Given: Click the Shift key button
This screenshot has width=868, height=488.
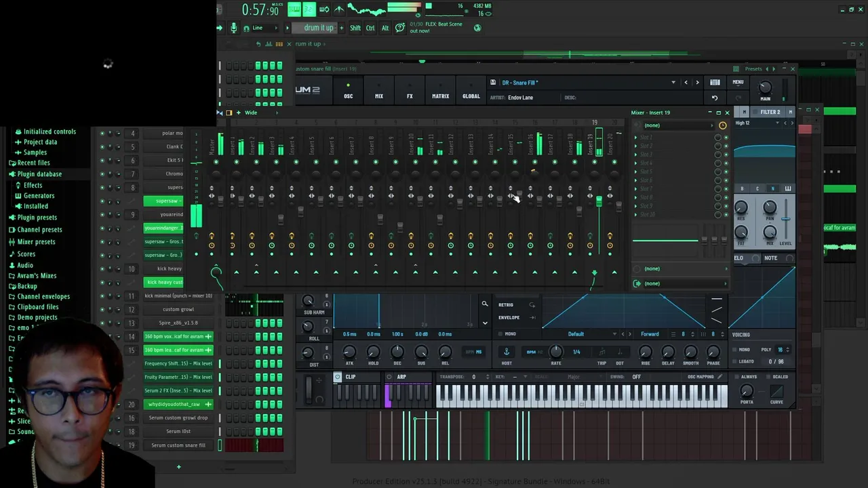Looking at the screenshot, I should (x=355, y=28).
